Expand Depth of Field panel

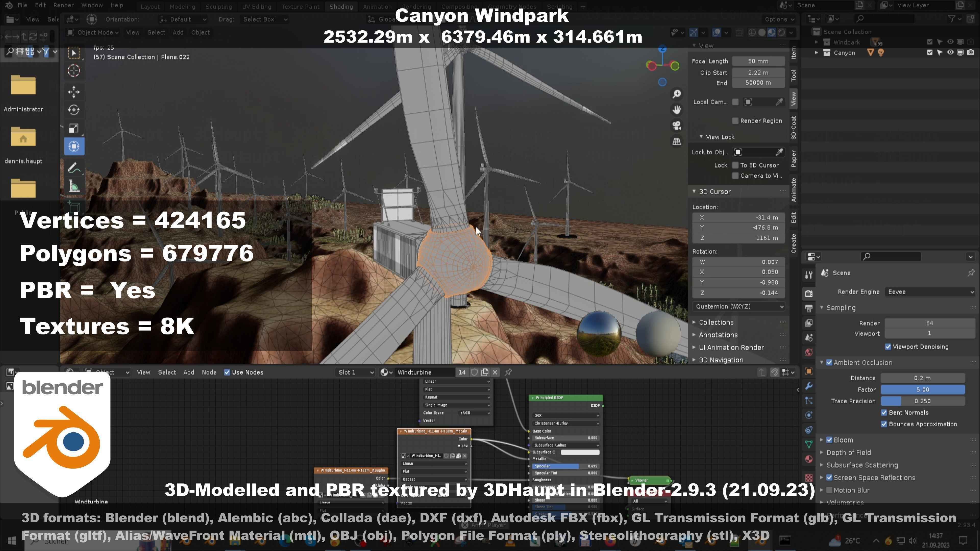pyautogui.click(x=848, y=453)
